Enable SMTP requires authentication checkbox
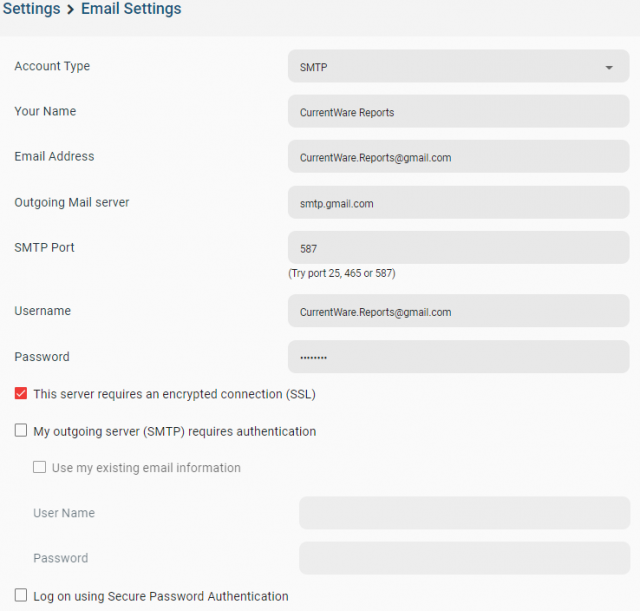The height and width of the screenshot is (611, 640). click(21, 430)
